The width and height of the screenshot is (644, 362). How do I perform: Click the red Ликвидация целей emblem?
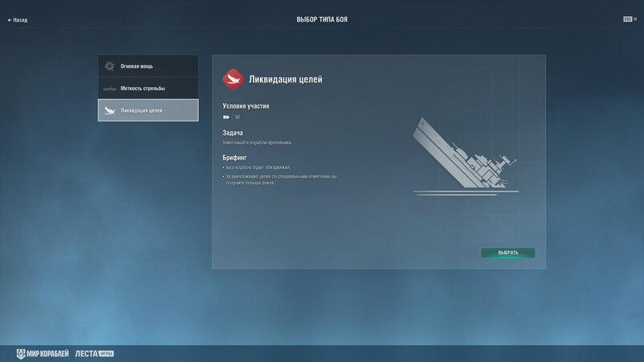233,79
